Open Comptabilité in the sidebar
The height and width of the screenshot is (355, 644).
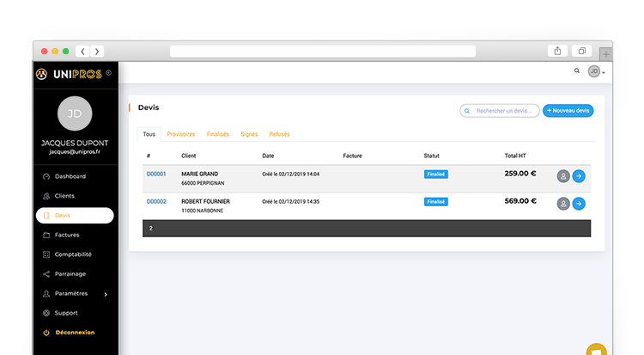(x=75, y=254)
